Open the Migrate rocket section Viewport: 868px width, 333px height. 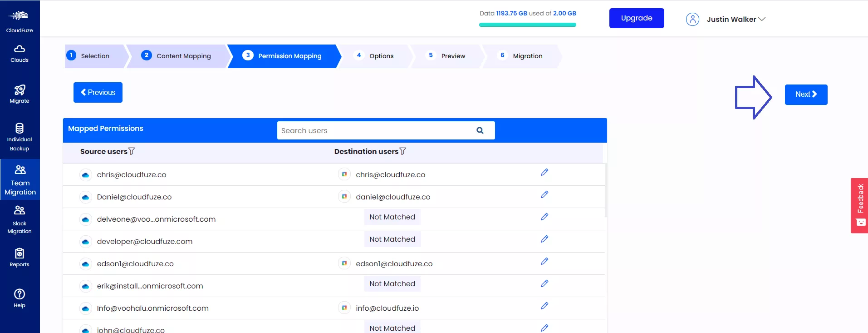[x=20, y=94]
